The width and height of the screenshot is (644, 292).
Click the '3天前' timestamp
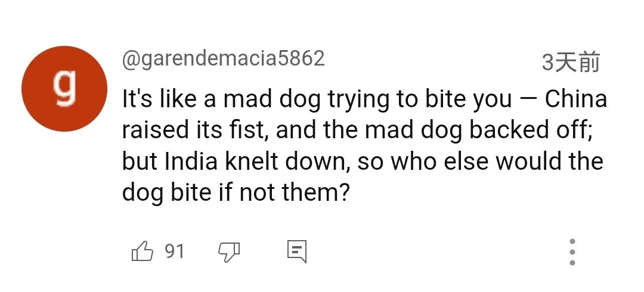570,62
